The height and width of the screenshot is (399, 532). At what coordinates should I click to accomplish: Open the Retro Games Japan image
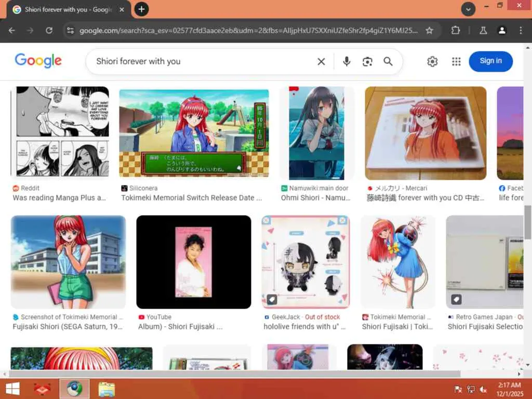pos(485,262)
